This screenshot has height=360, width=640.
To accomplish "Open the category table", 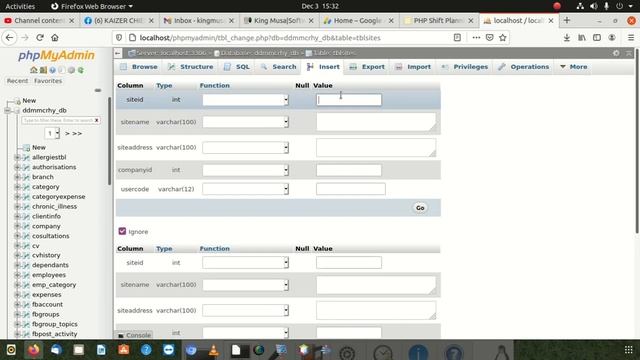I will pyautogui.click(x=46, y=187).
